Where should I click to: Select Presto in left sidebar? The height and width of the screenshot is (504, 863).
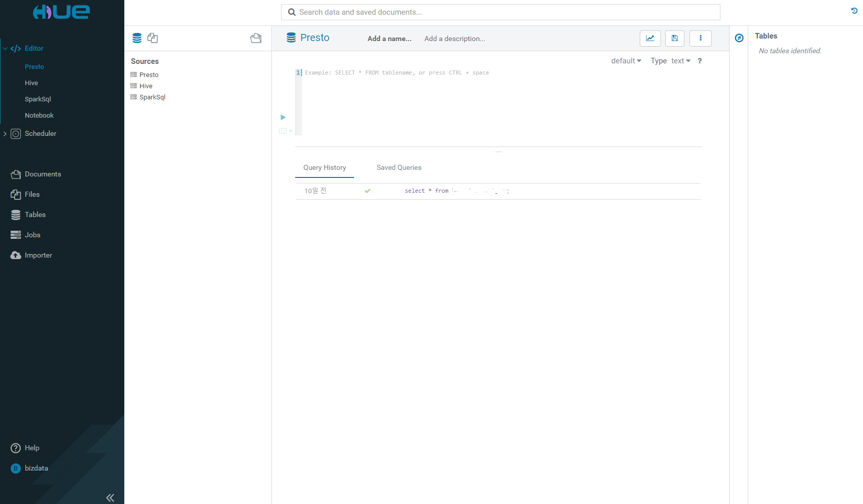tap(34, 66)
